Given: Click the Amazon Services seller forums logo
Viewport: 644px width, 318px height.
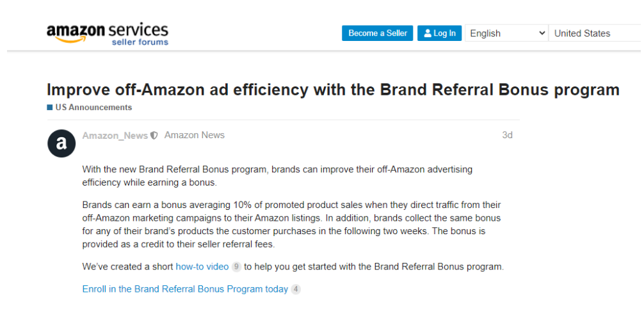Looking at the screenshot, I should pos(108,34).
